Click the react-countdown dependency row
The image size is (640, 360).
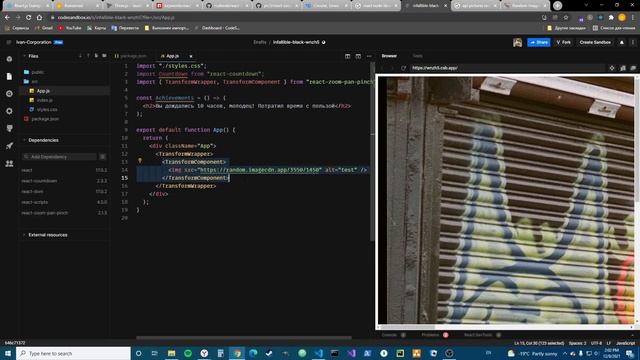click(x=64, y=181)
